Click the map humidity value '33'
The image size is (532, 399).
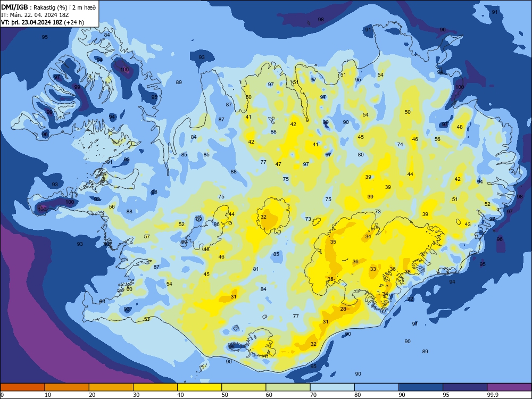[x=373, y=269]
